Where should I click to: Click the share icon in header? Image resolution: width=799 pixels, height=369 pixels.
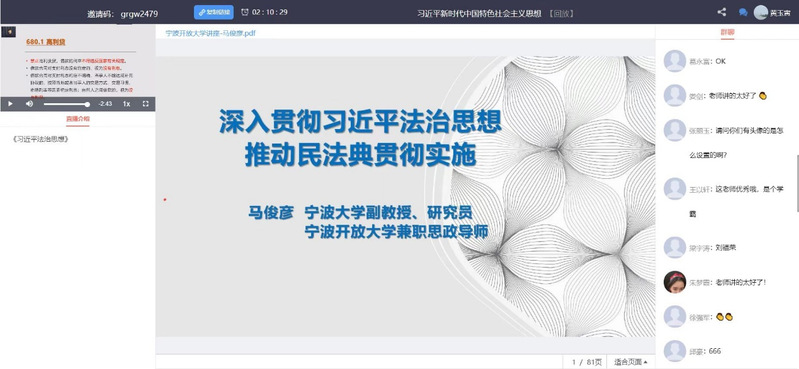pos(722,12)
